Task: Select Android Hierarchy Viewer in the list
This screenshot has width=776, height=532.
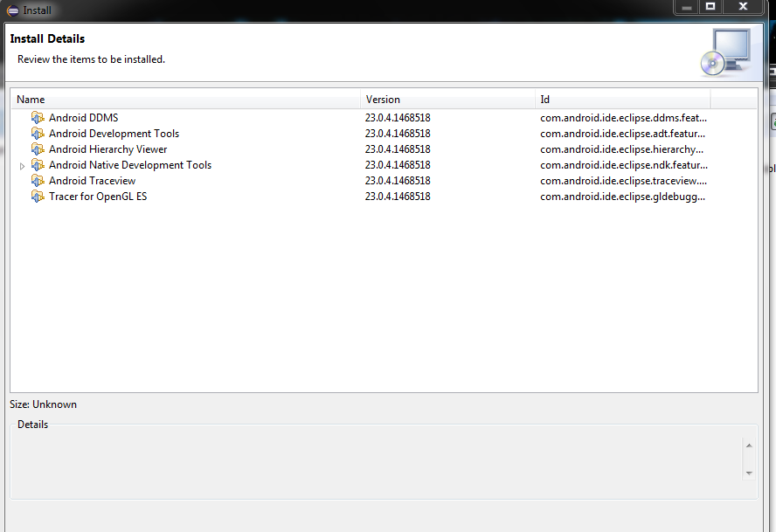Action: [107, 149]
